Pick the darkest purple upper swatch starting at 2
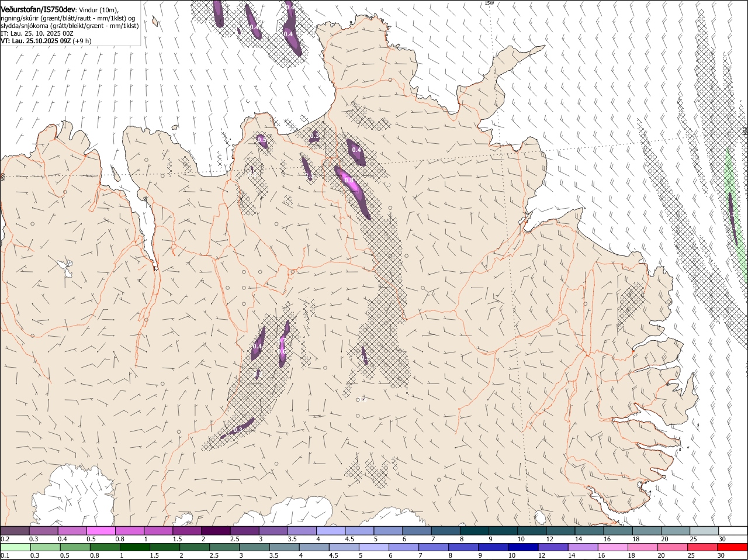748x560 pixels. point(216,530)
